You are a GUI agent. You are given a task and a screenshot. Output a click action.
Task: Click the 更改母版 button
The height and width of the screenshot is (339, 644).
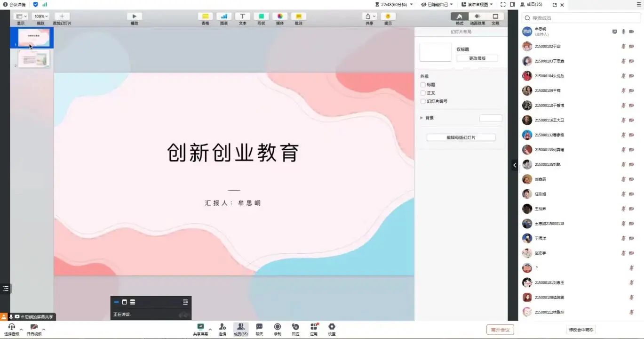pyautogui.click(x=477, y=58)
